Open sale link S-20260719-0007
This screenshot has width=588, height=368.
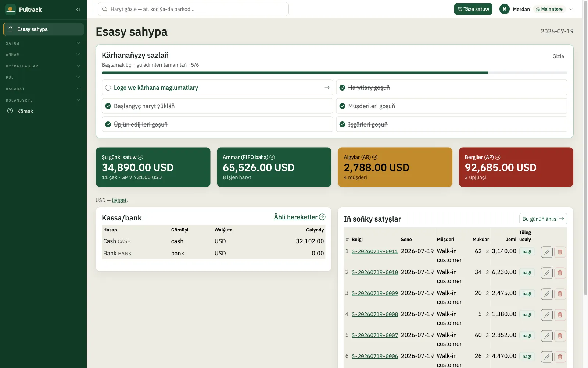(x=374, y=335)
